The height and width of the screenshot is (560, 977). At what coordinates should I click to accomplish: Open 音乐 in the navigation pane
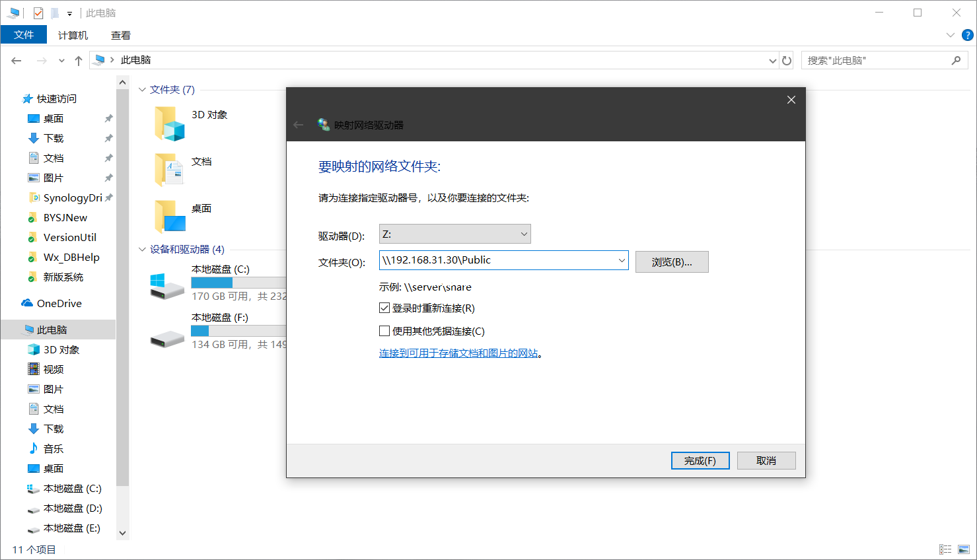point(54,449)
